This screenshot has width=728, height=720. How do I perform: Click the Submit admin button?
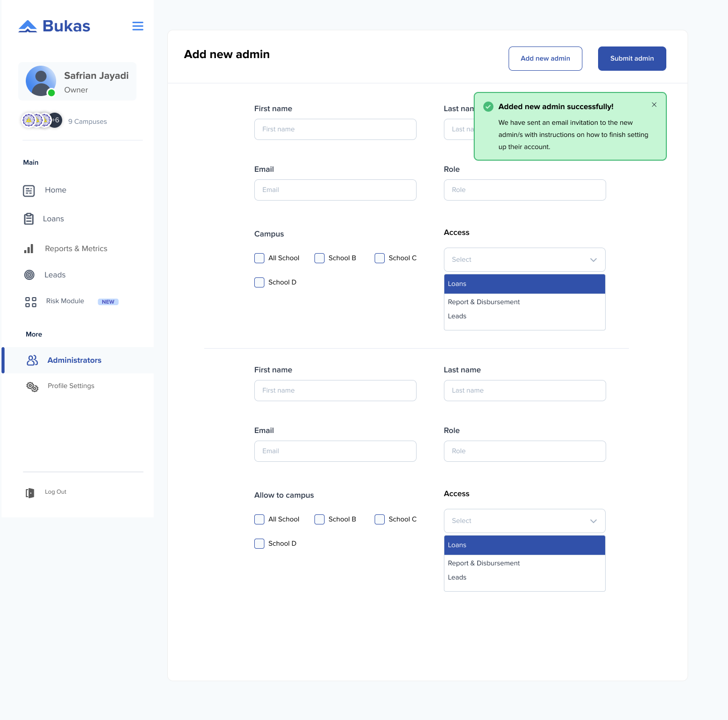pyautogui.click(x=632, y=59)
